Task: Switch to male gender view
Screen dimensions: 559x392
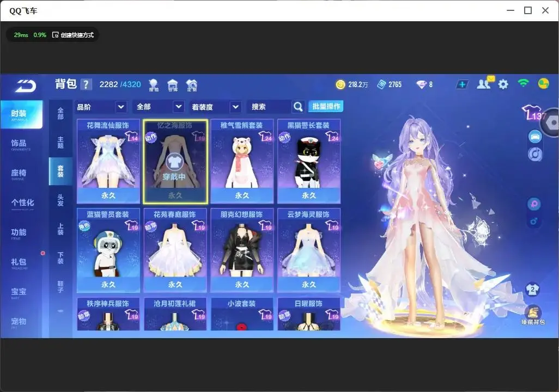Action: [x=534, y=222]
